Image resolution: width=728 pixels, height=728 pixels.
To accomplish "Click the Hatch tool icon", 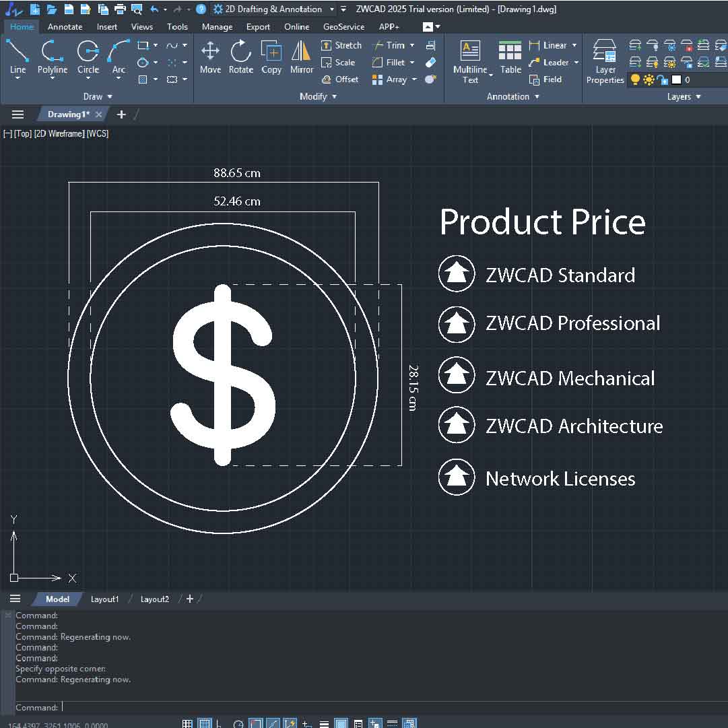I will tap(143, 79).
